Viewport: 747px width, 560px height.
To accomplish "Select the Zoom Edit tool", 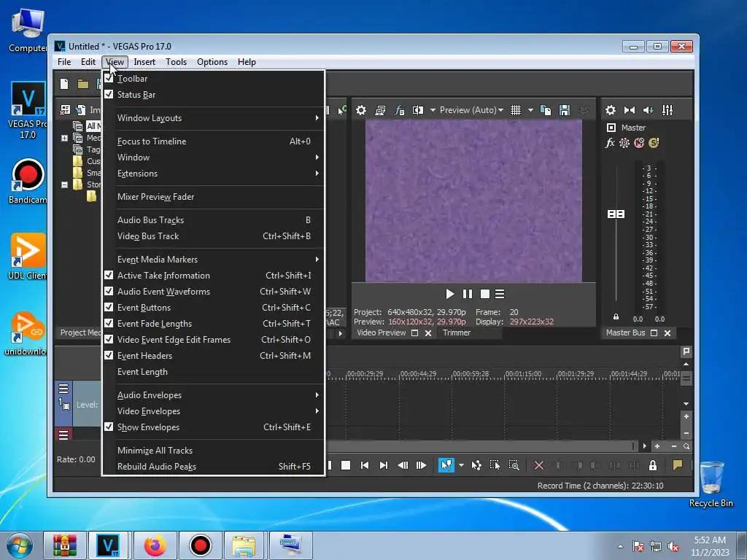I will coord(514,465).
